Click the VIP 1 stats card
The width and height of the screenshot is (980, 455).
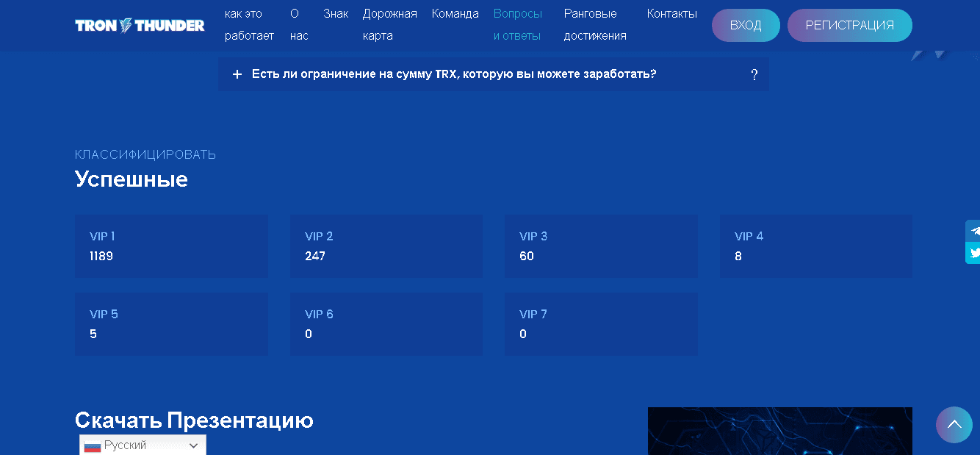pyautogui.click(x=171, y=246)
